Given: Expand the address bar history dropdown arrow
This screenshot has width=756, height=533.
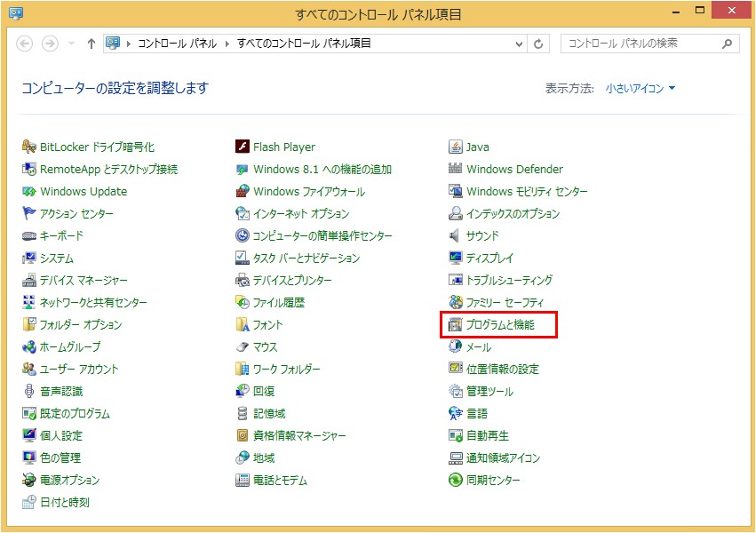Looking at the screenshot, I should click(519, 44).
